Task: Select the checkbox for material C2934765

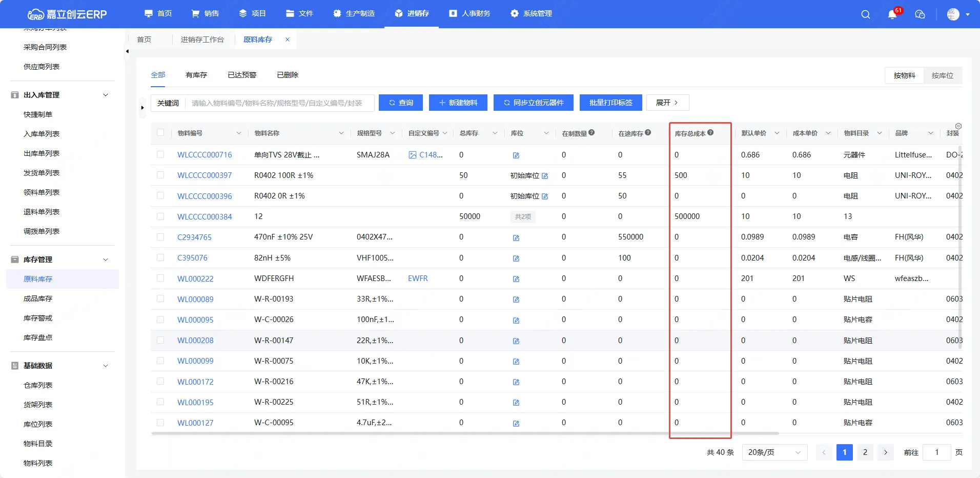Action: [x=160, y=237]
